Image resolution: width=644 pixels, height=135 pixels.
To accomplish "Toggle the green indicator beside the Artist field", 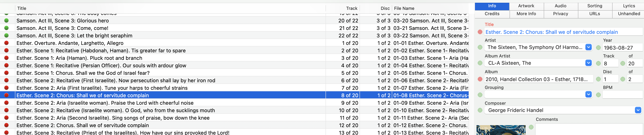I will pos(480,47).
